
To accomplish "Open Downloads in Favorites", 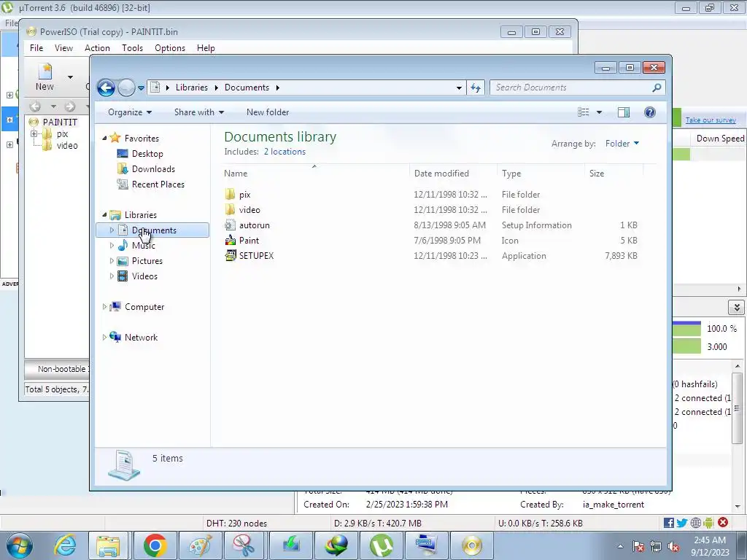I will 153,169.
